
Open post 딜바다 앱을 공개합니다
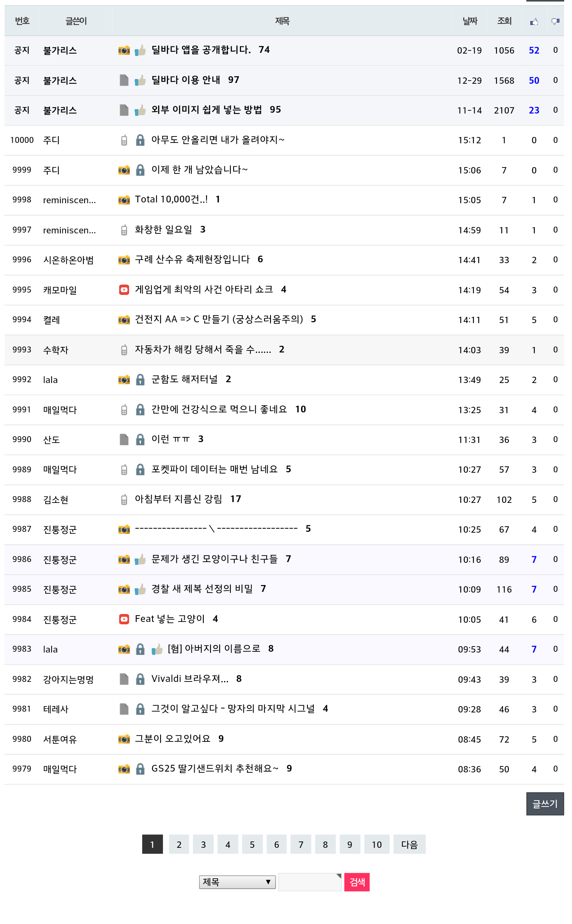pos(201,50)
